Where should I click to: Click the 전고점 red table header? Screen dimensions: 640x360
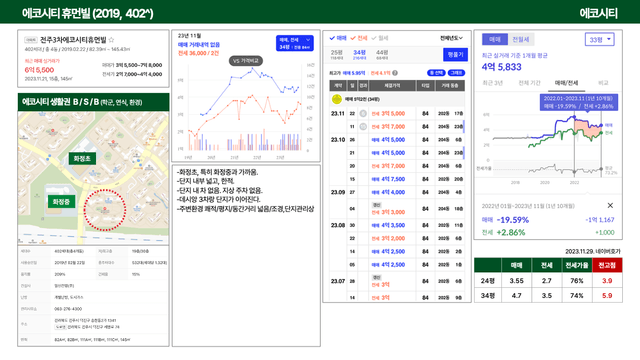(x=607, y=265)
